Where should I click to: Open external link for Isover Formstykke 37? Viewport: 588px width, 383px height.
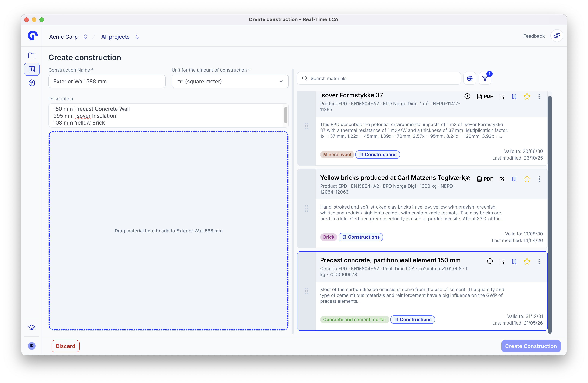click(502, 96)
